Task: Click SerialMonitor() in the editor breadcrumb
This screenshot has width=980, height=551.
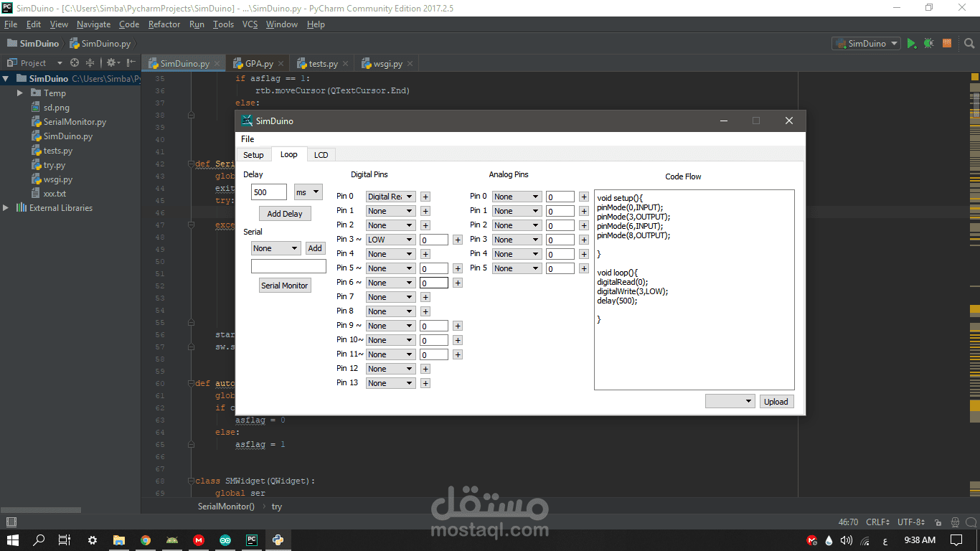Action: point(226,507)
